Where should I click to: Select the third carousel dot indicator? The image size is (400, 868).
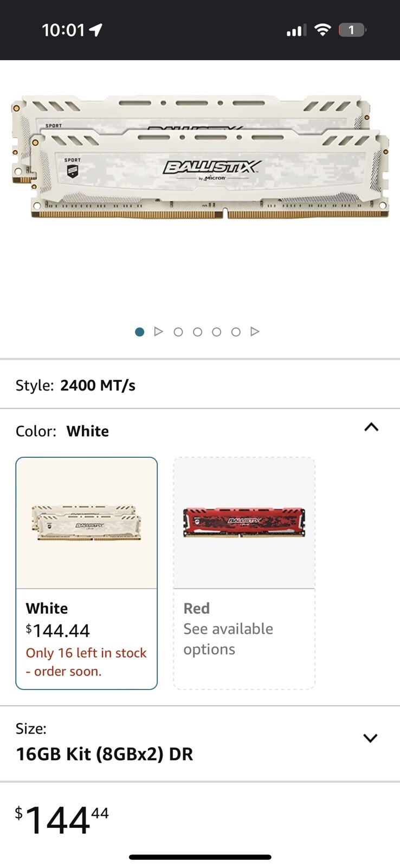click(197, 331)
